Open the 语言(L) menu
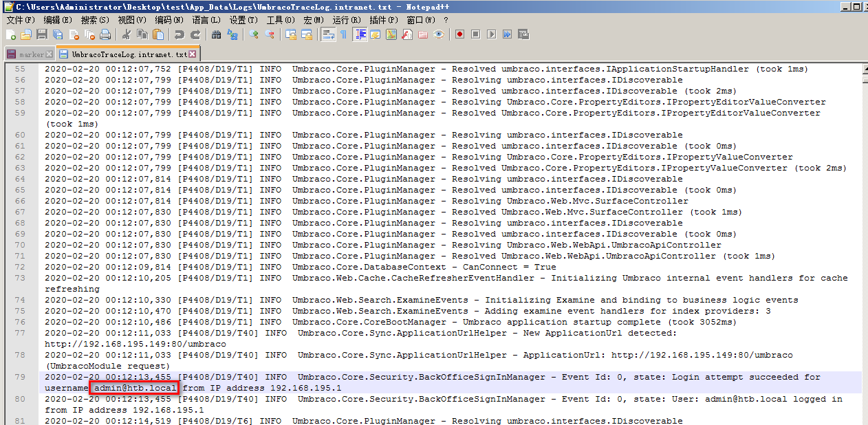Viewport: 868px width, 425px height. point(206,20)
